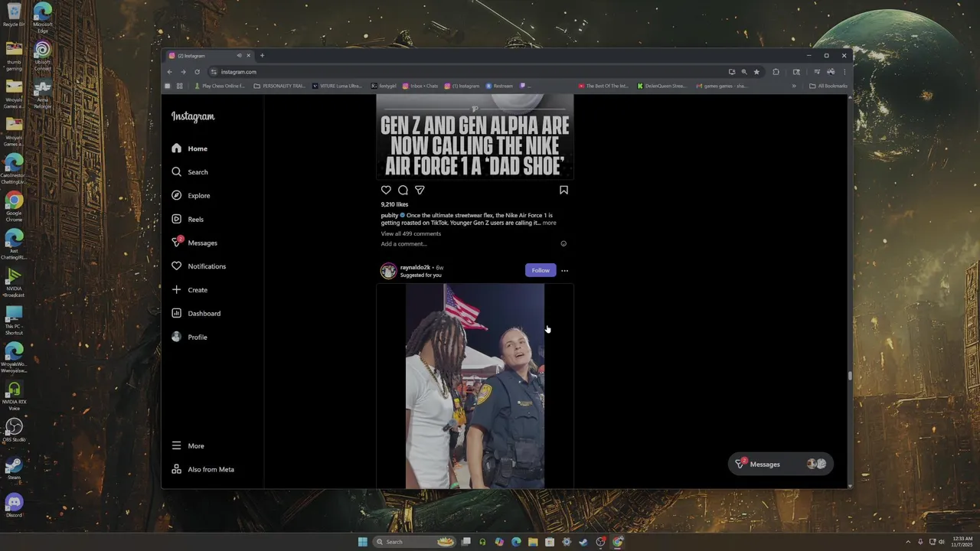
Task: Open the floating Messages button
Action: click(779, 464)
